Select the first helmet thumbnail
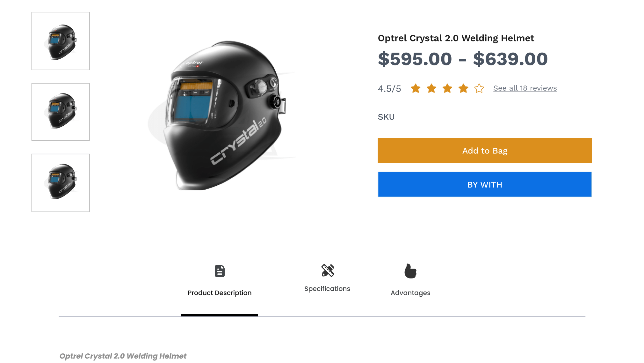This screenshot has height=363, width=644. [x=61, y=41]
